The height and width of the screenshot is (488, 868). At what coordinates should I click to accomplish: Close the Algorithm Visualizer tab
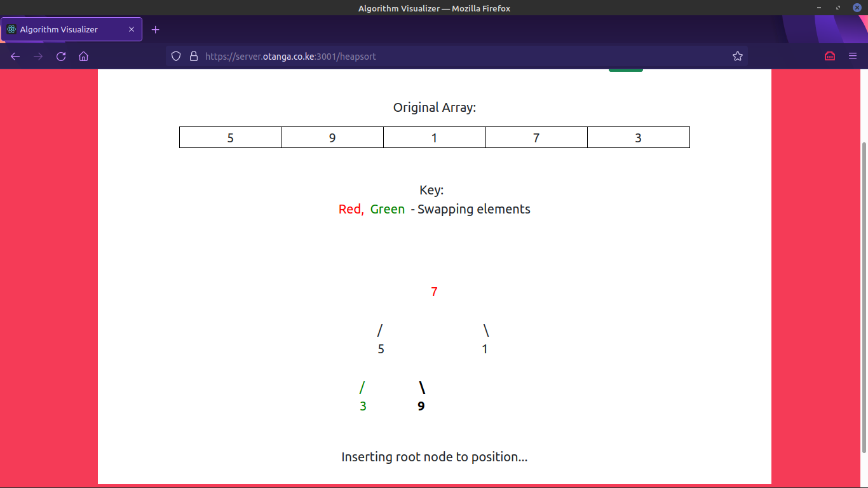[x=132, y=29]
